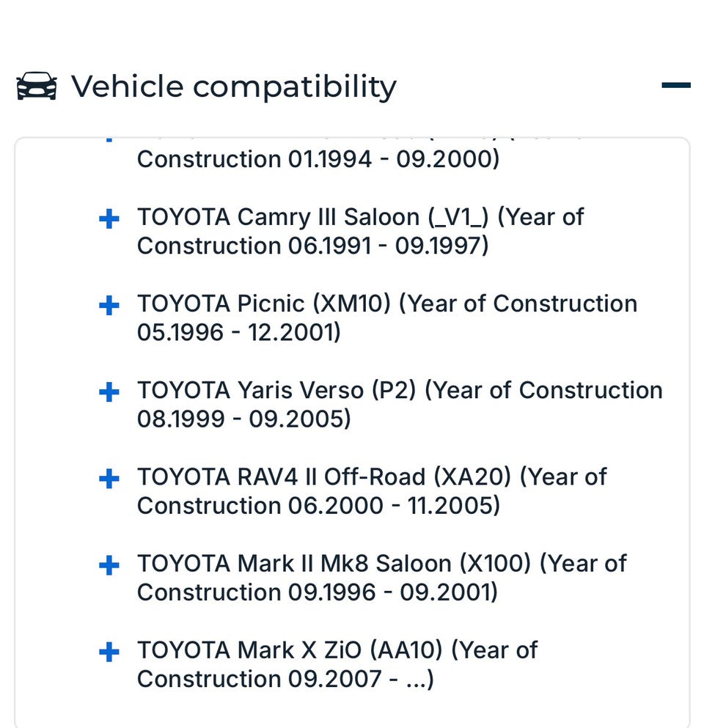Image resolution: width=704 pixels, height=728 pixels.
Task: Click the partially hidden entry dated 01.1994 - 09.2000
Action: 318,159
